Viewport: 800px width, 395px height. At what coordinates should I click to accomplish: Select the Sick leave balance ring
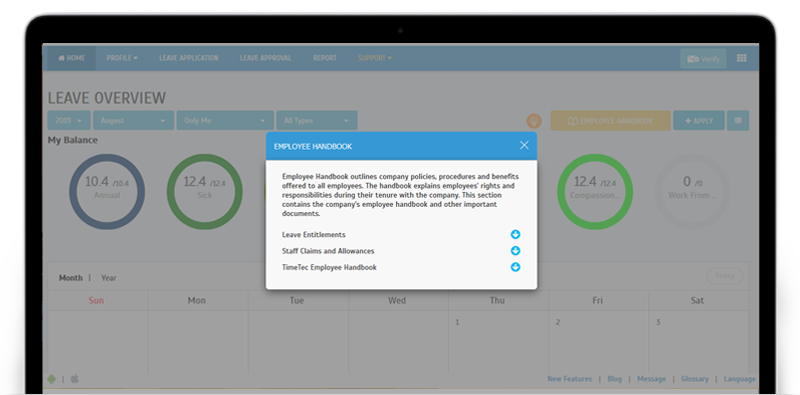(205, 191)
